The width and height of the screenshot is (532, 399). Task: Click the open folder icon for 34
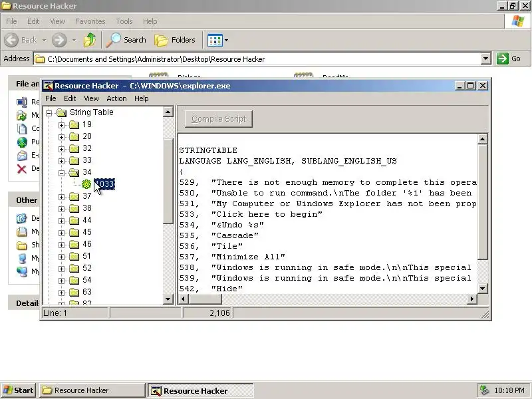click(74, 172)
